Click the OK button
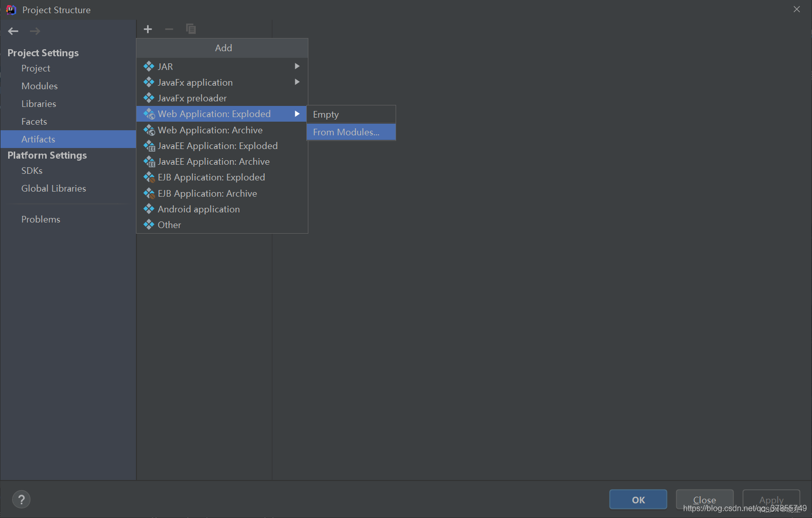The image size is (812, 518). (638, 500)
